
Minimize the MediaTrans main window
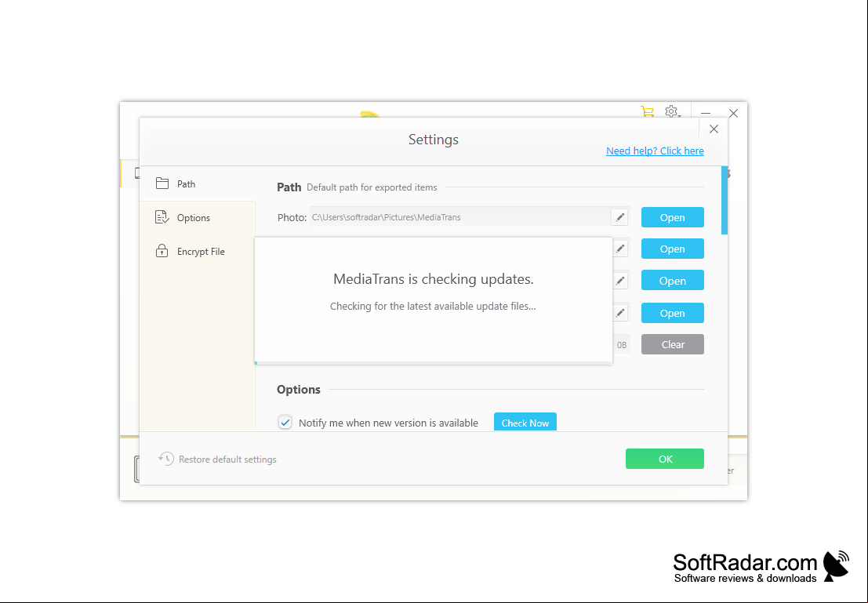[x=705, y=113]
